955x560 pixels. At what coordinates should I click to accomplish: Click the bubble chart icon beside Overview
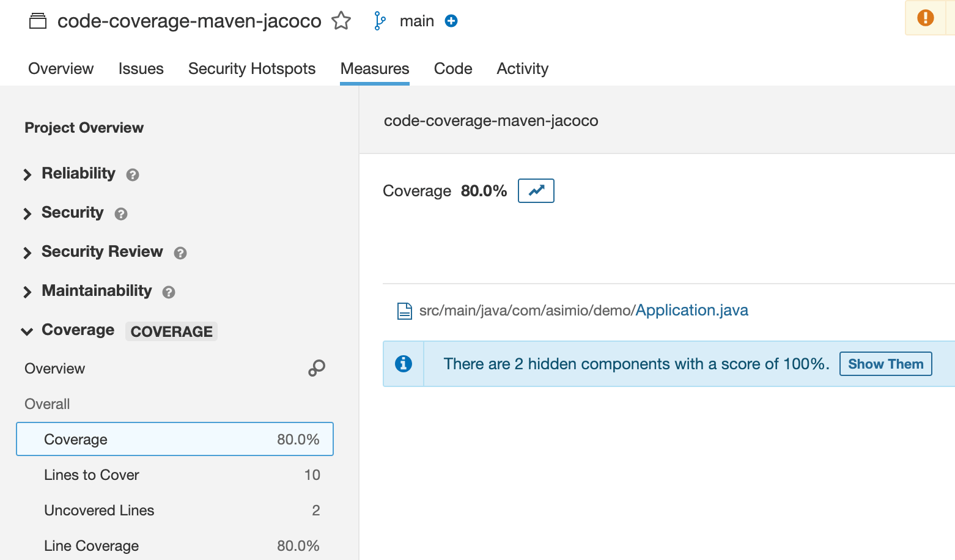[317, 368]
